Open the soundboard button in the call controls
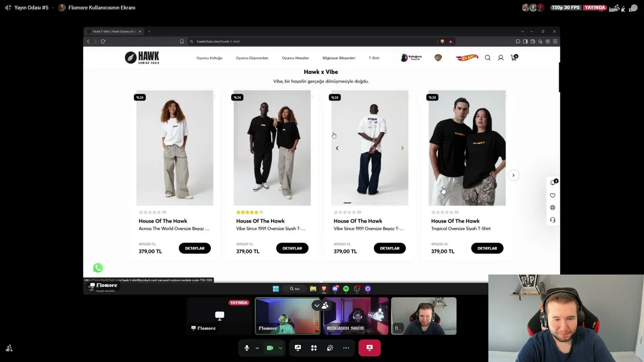644x362 pixels. click(330, 347)
